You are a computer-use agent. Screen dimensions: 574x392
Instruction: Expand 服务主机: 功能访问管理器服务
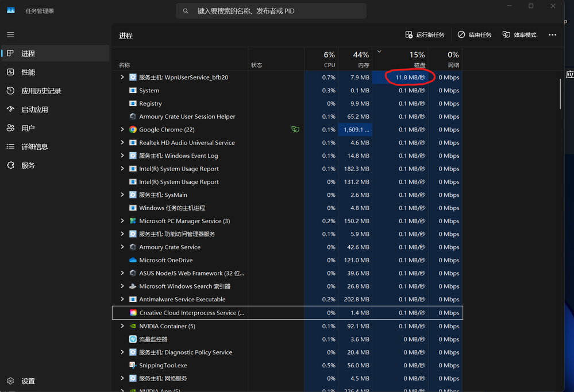[122, 234]
